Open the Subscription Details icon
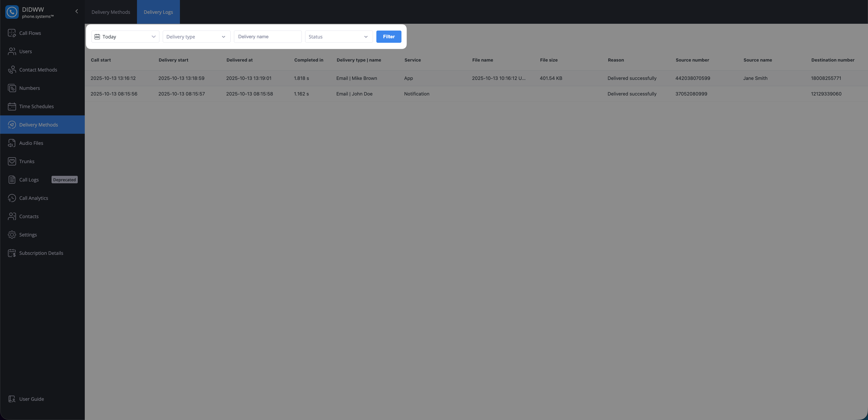The image size is (868, 420). click(x=12, y=253)
